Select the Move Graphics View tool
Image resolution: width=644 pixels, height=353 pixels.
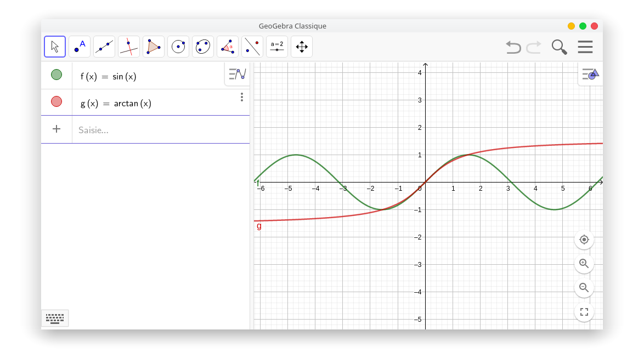302,47
